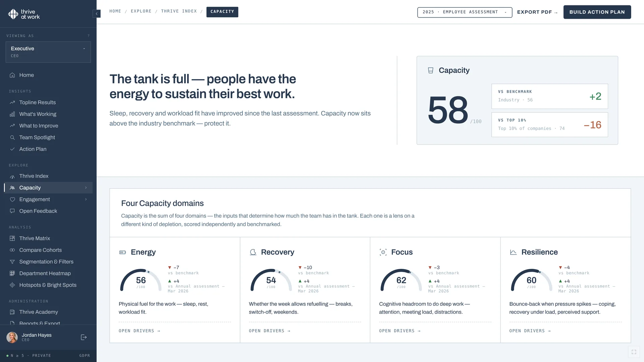644x362 pixels.
Task: Click the What's Working bar chart icon
Action: tap(12, 114)
